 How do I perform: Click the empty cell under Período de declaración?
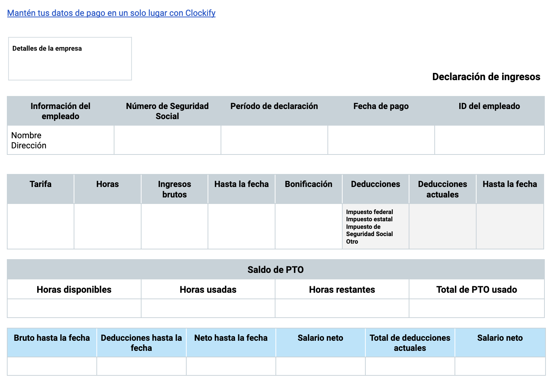point(274,140)
